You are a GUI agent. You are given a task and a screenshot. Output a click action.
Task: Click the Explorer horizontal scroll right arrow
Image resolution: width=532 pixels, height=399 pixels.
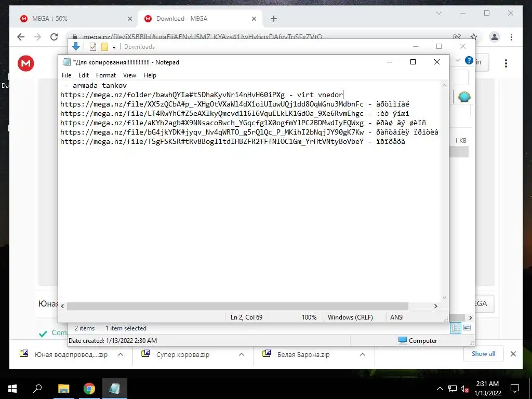coord(470,317)
